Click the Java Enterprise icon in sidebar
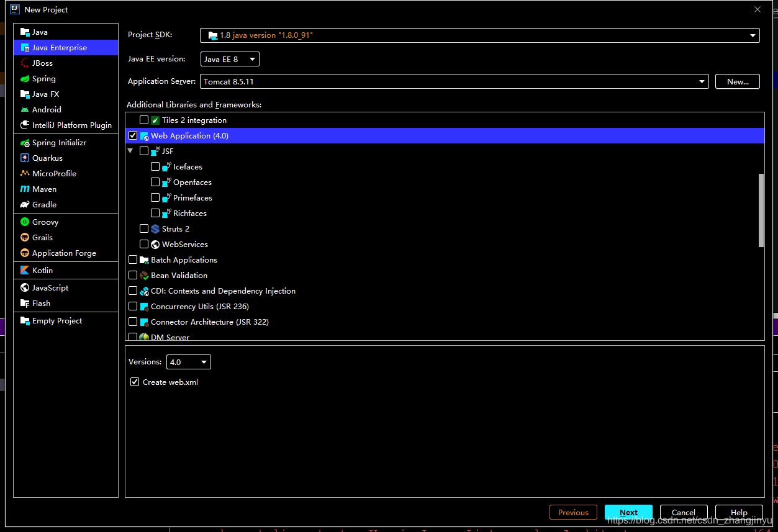 click(25, 48)
